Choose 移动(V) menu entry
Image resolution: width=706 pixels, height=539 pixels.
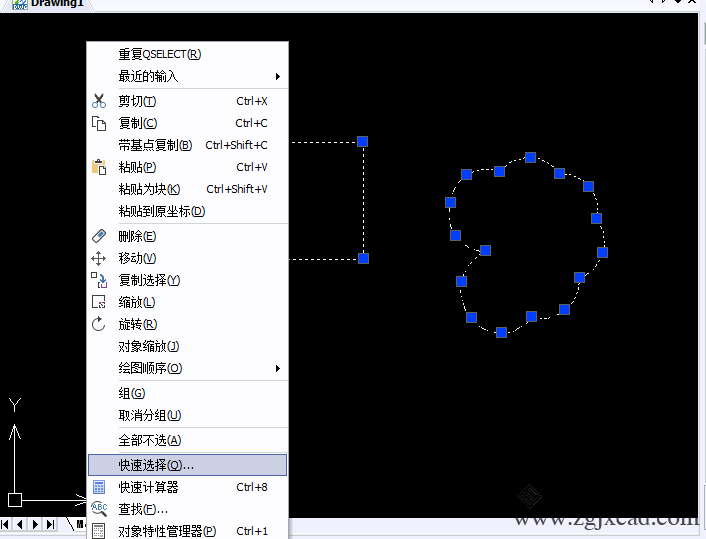(x=187, y=258)
